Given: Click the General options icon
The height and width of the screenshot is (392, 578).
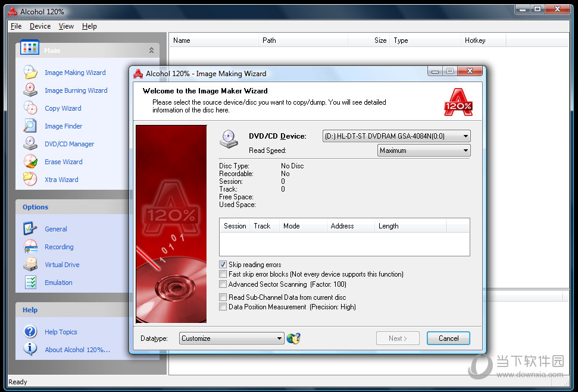Looking at the screenshot, I should tap(30, 228).
